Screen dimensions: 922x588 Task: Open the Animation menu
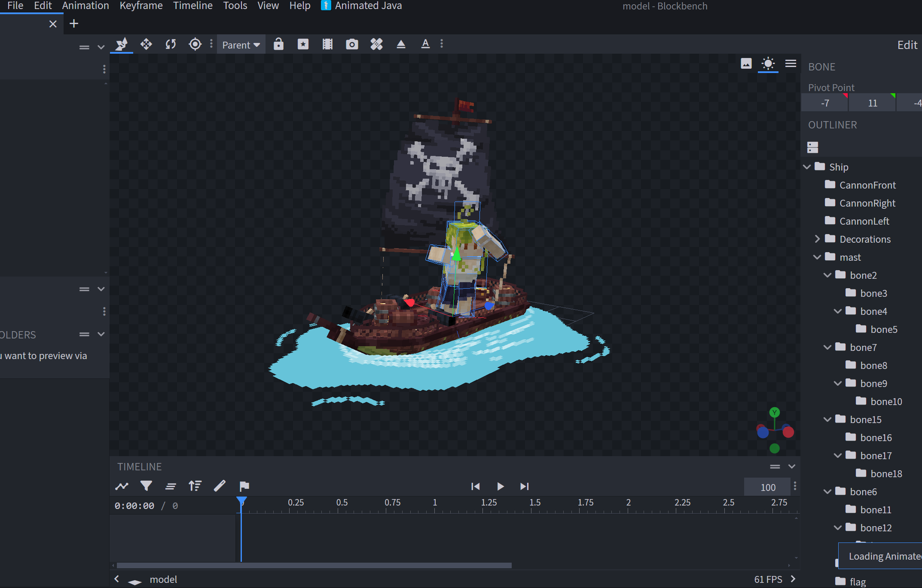click(85, 6)
